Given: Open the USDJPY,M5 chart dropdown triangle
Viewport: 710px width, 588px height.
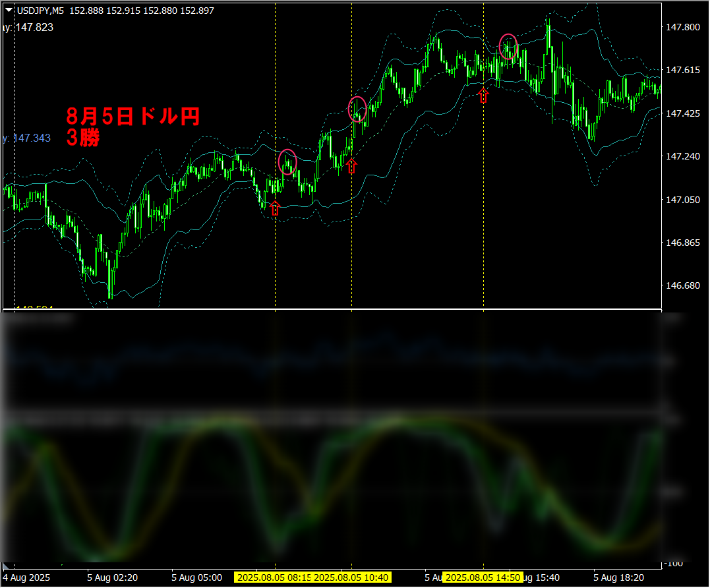Looking at the screenshot, I should [9, 11].
